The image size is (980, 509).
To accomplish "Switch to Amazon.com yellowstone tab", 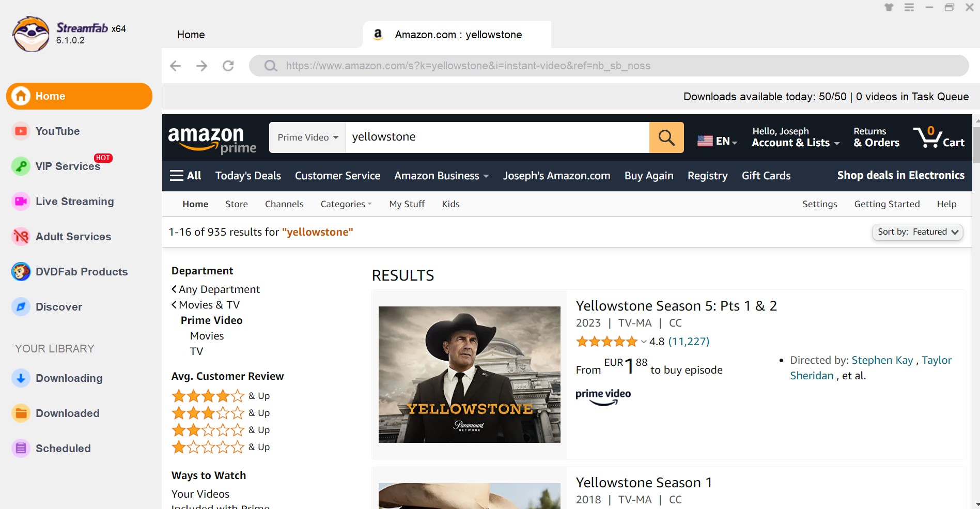I will [458, 35].
